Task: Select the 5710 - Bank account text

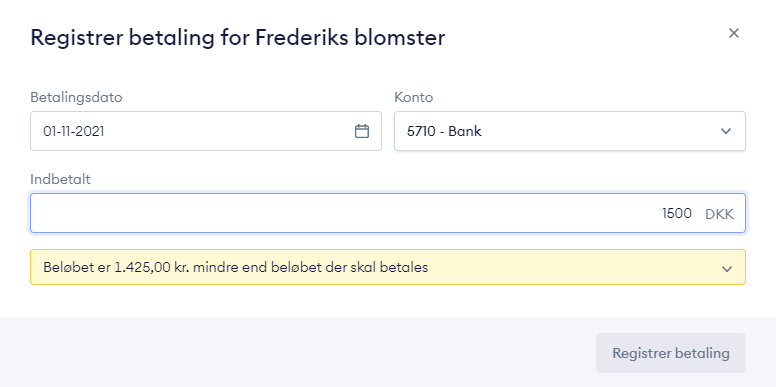Action: (x=444, y=132)
